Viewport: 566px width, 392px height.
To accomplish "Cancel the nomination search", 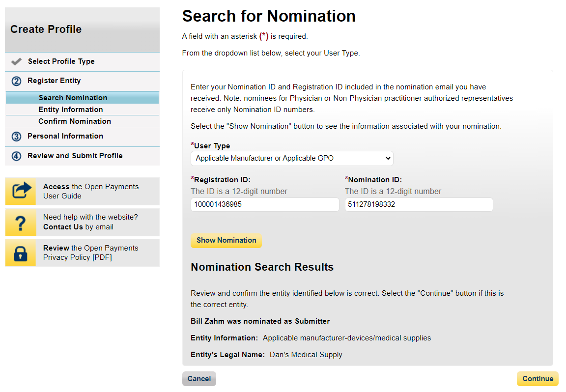I will coord(199,379).
